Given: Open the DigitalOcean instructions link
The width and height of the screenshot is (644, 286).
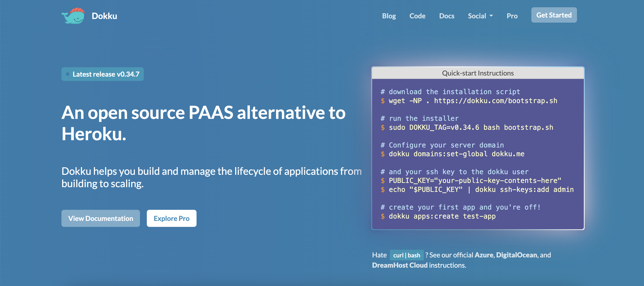Looking at the screenshot, I should coord(516,255).
